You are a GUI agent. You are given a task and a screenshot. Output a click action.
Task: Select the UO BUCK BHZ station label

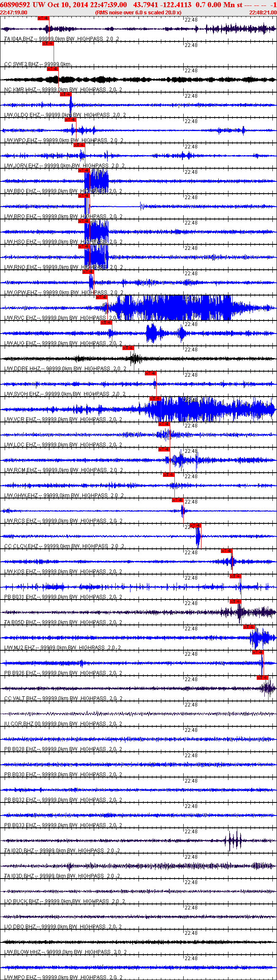click(x=21, y=901)
